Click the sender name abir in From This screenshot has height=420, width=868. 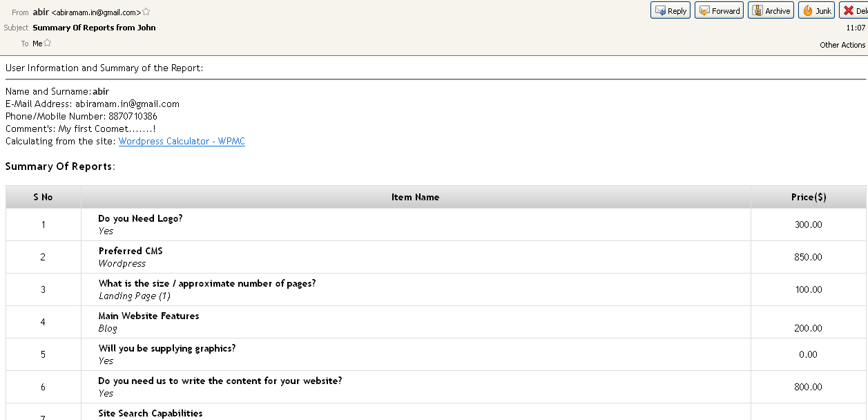[x=41, y=12]
